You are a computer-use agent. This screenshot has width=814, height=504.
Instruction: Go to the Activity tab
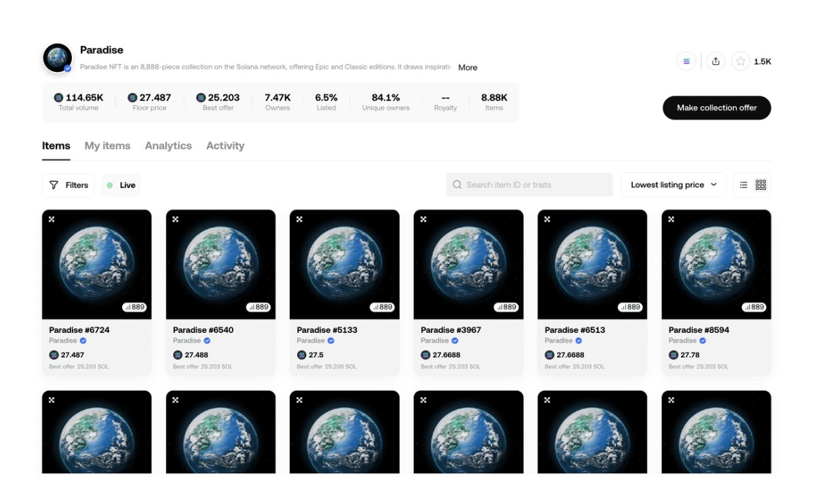click(x=225, y=146)
